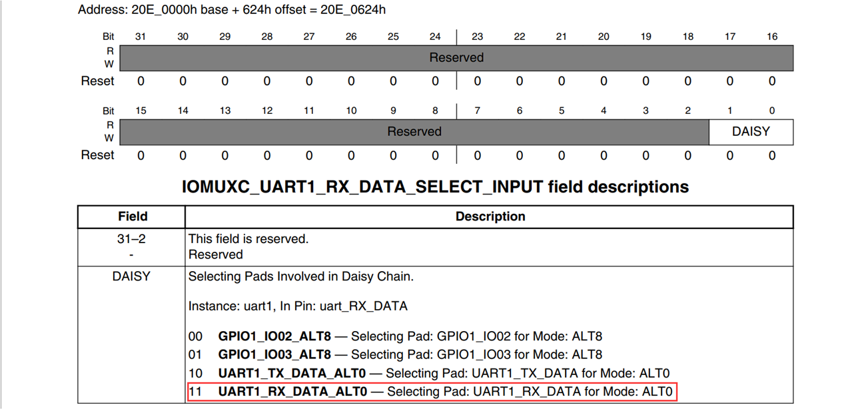The height and width of the screenshot is (409, 868).
Task: Click the Reserved field for bits 31–16
Action: pyautogui.click(x=456, y=58)
